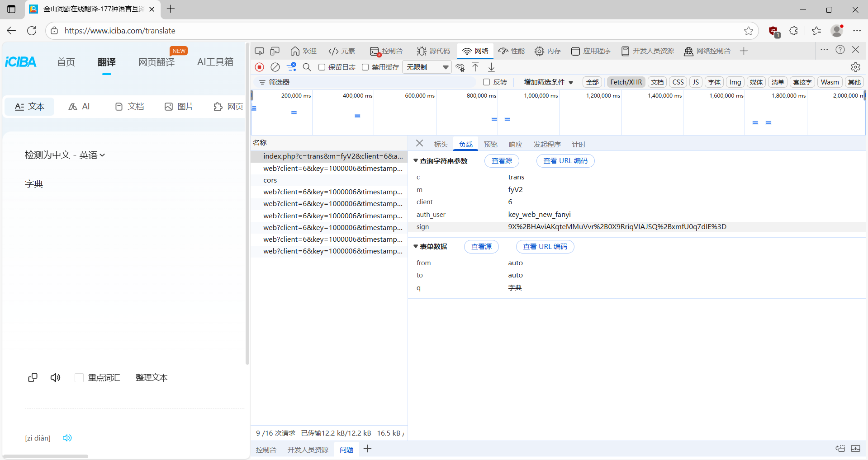Open 元素 DevTools tab

342,51
